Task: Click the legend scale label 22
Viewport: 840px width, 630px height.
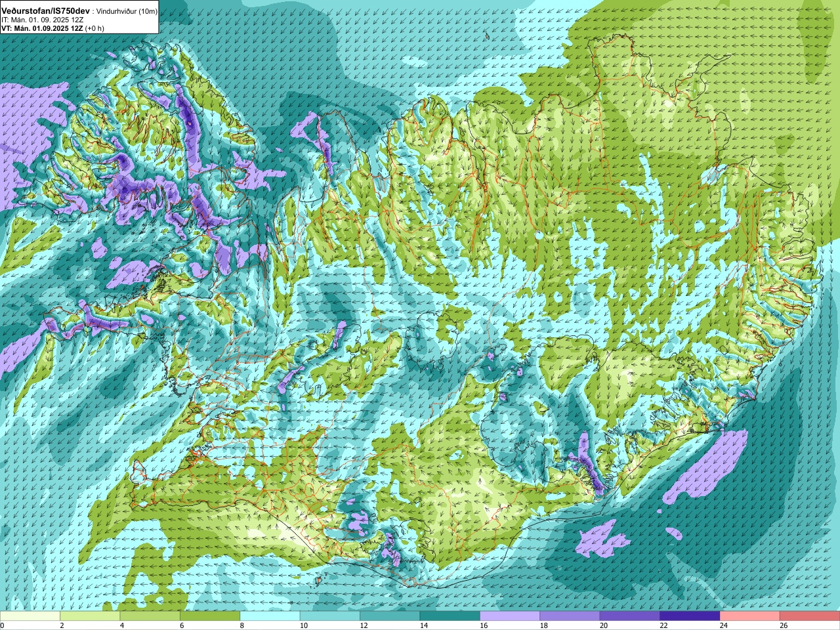Action: point(663,625)
